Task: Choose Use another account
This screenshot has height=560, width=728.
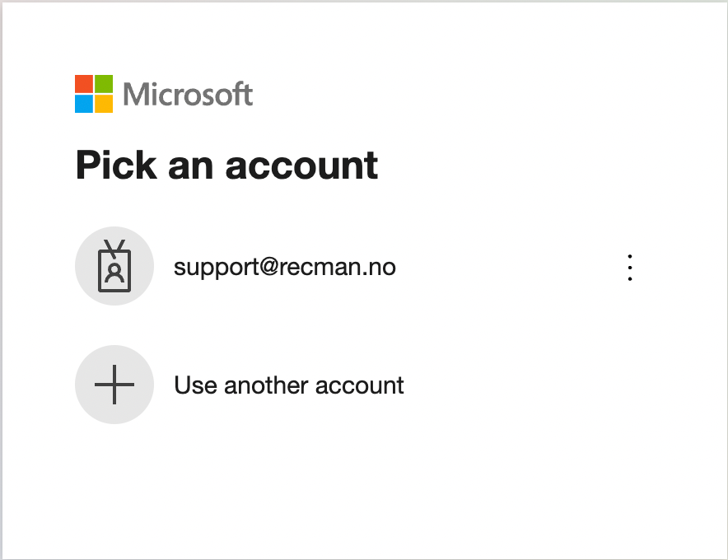Action: point(289,385)
